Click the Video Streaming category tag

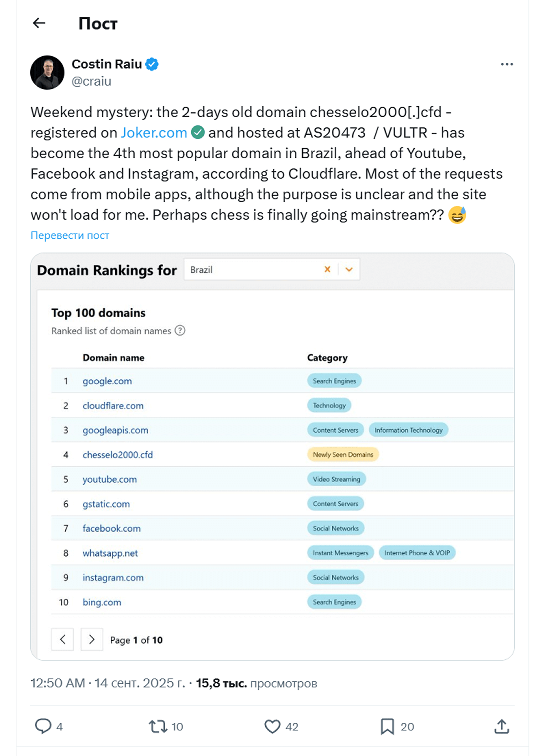pyautogui.click(x=336, y=479)
